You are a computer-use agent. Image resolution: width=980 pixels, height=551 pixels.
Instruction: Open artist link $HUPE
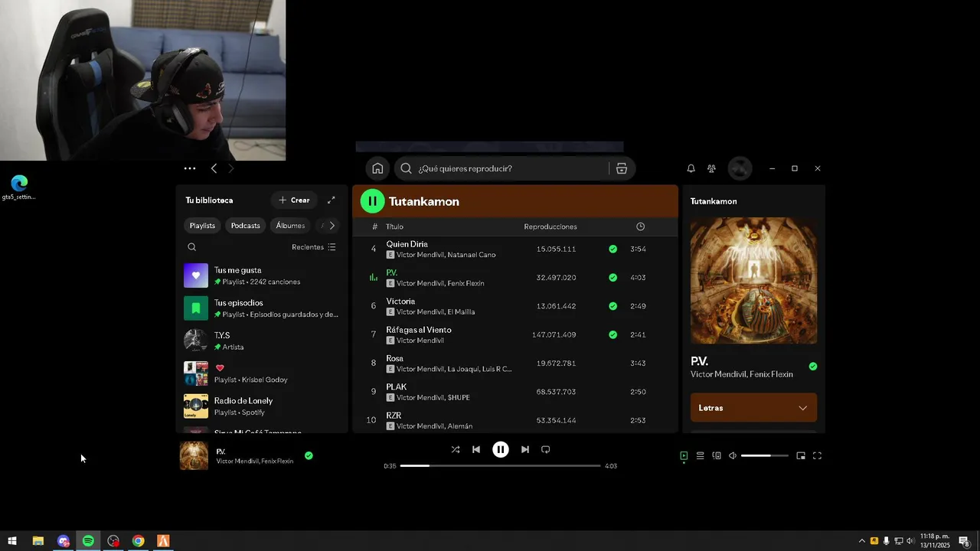[x=459, y=398]
